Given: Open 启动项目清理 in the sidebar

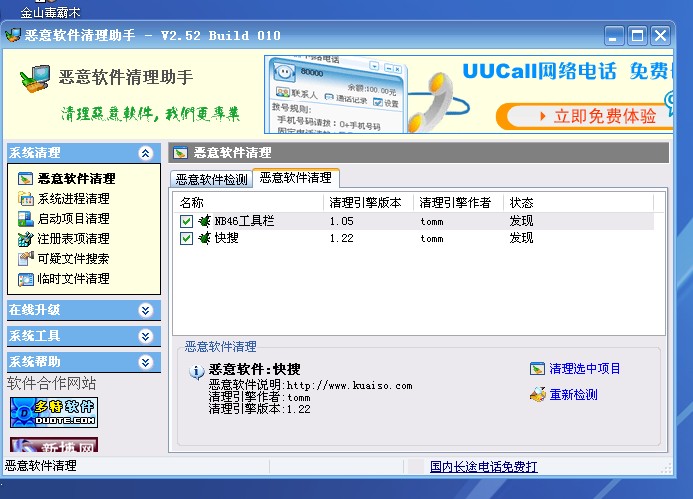Looking at the screenshot, I should tap(73, 219).
